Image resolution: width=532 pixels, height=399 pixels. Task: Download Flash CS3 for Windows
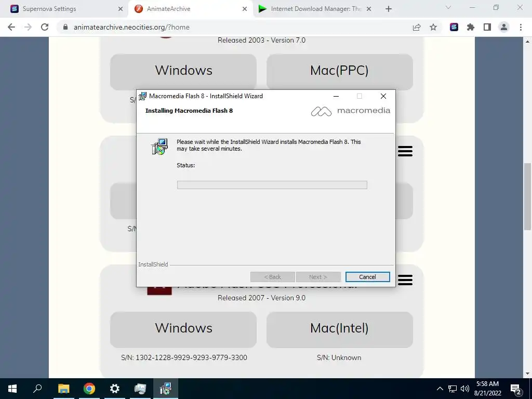183,329
